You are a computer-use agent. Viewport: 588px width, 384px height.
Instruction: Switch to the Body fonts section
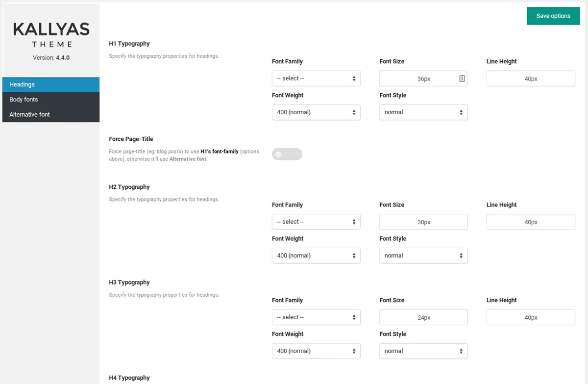coord(51,100)
